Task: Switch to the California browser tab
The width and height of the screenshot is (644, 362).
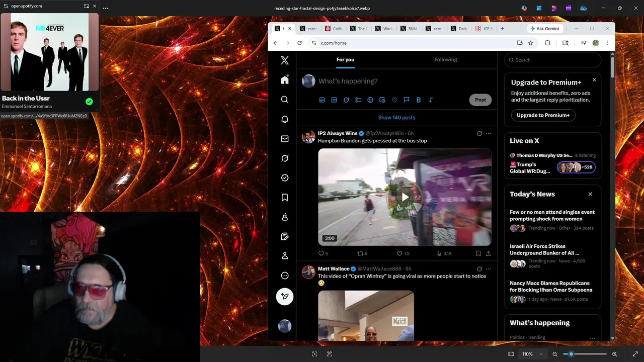Action: coord(334,29)
